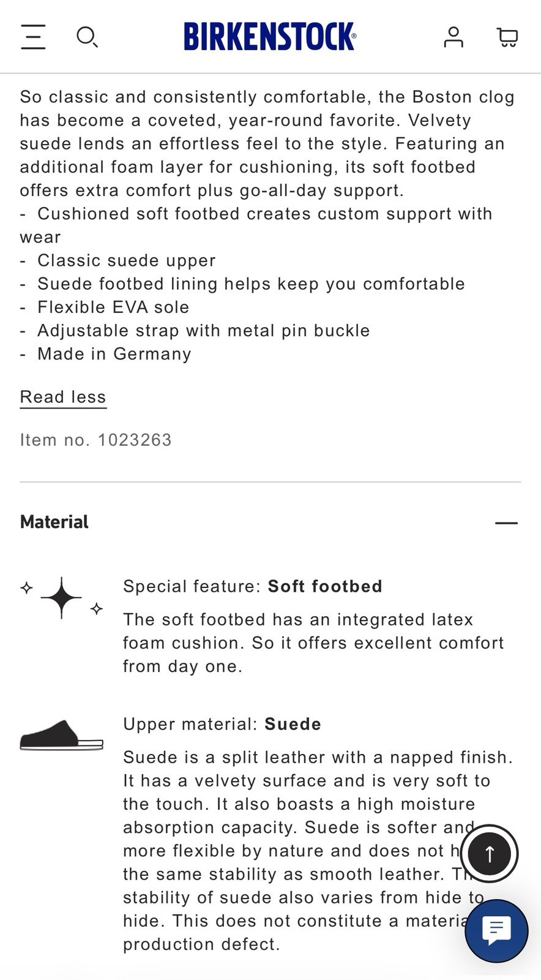
Task: Click the suede shoe illustration icon
Action: (61, 735)
